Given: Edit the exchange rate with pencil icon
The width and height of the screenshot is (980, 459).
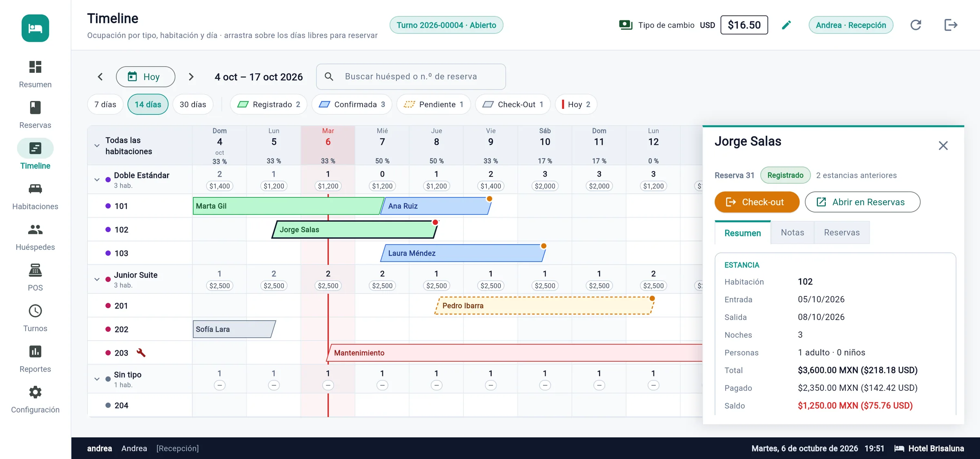Looking at the screenshot, I should 786,25.
